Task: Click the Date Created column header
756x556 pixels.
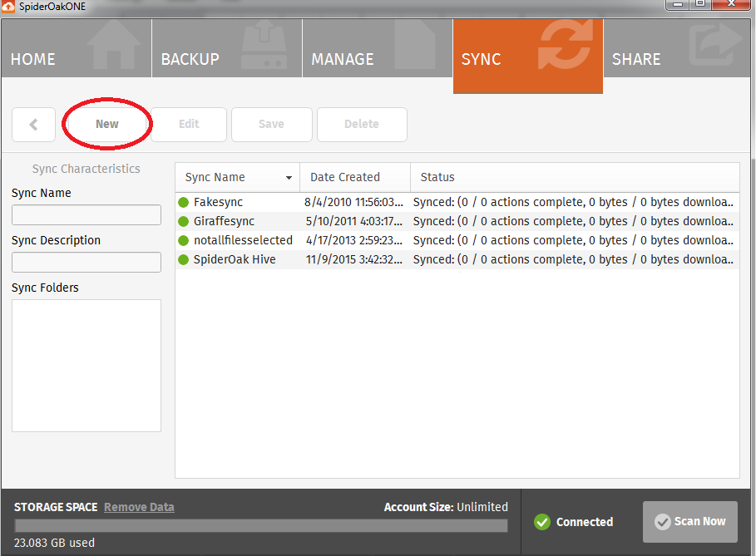Action: tap(355, 177)
